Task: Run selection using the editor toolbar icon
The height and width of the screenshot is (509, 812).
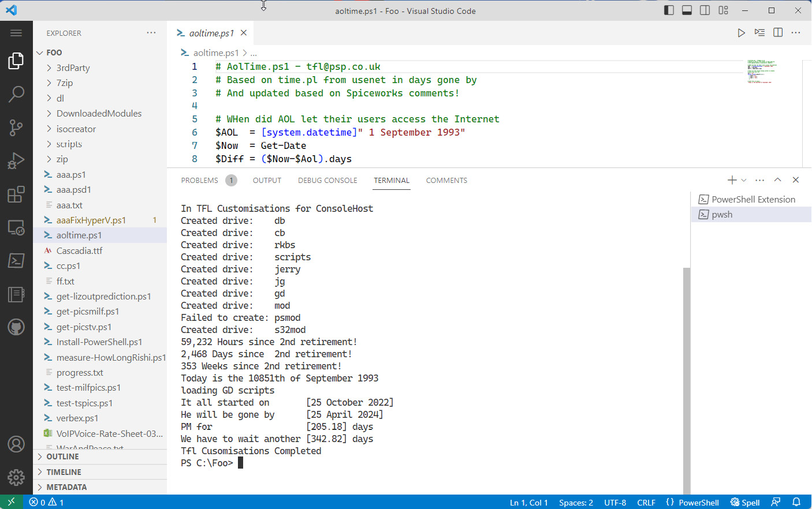Action: click(760, 33)
